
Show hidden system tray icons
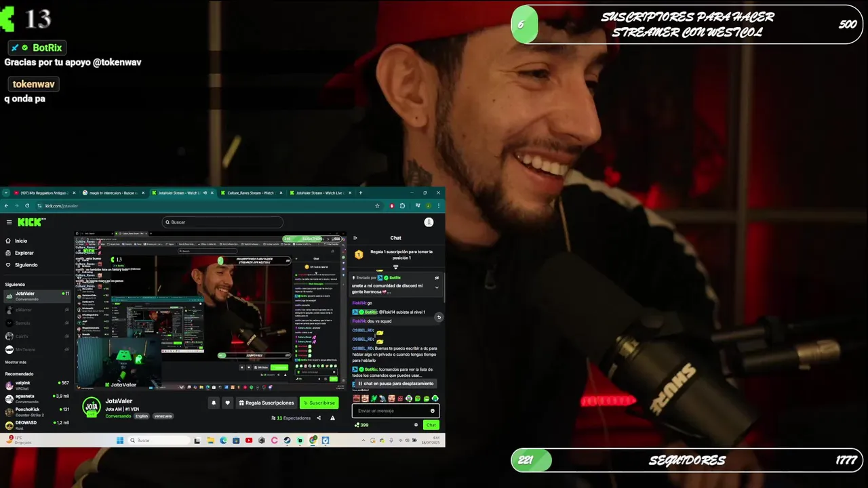364,441
